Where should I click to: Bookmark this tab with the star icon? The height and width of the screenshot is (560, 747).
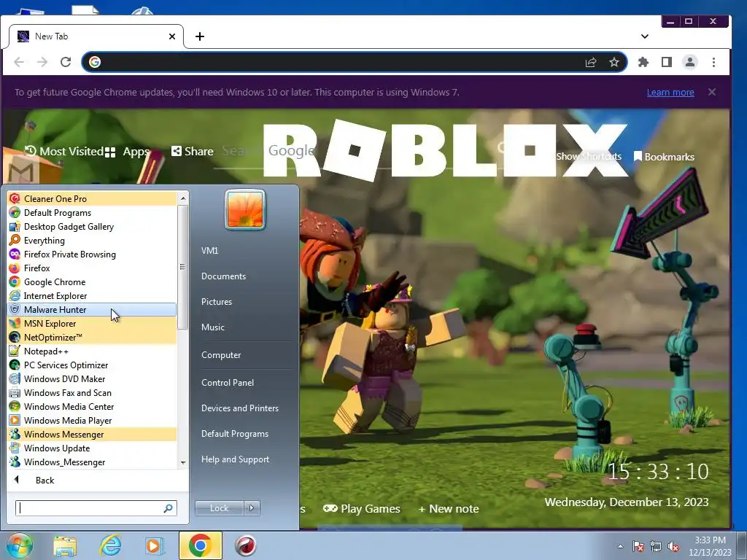(x=614, y=62)
